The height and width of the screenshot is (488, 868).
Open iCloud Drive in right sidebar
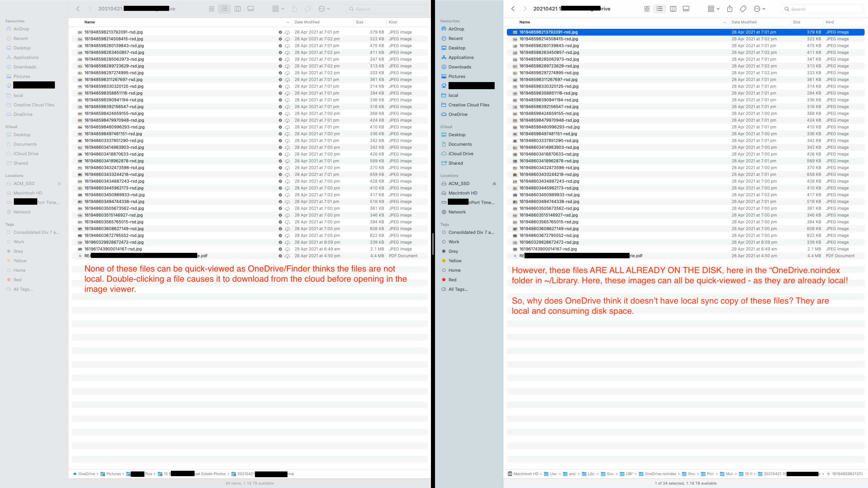coord(460,154)
